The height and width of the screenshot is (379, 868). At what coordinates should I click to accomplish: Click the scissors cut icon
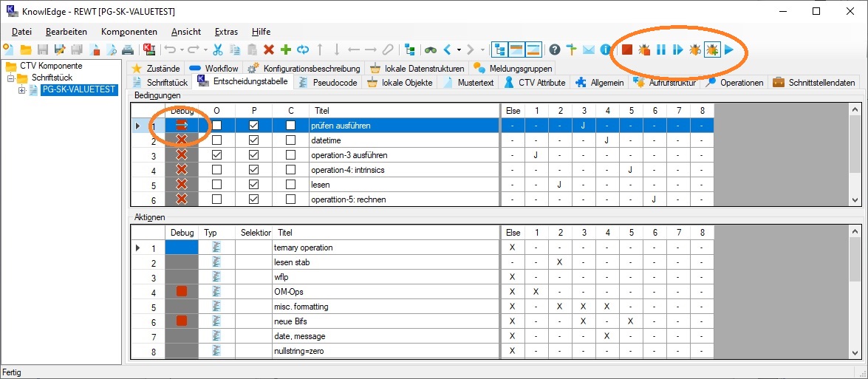[218, 49]
